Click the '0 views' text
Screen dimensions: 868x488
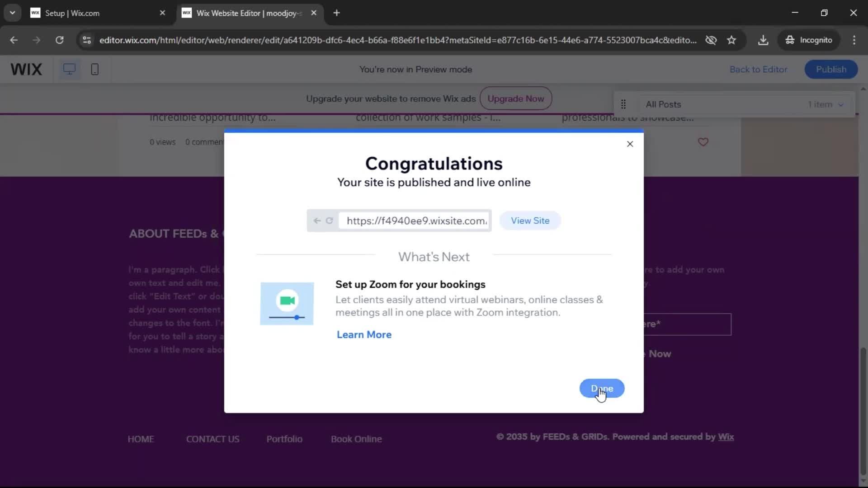click(162, 142)
